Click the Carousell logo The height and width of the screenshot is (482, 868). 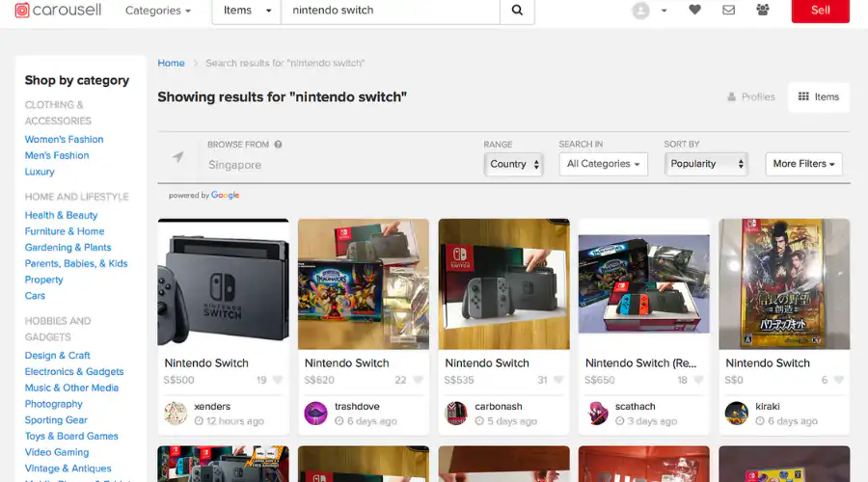58,10
